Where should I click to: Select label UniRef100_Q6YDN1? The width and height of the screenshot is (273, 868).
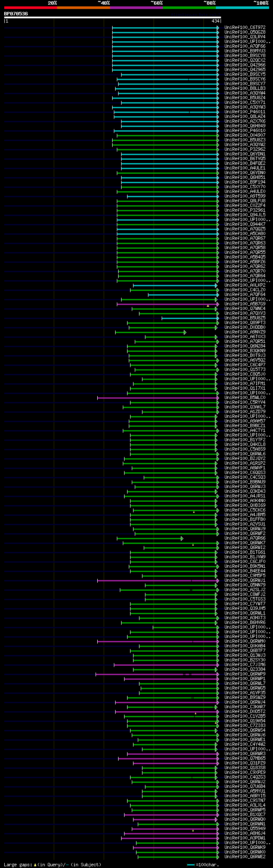(245, 154)
